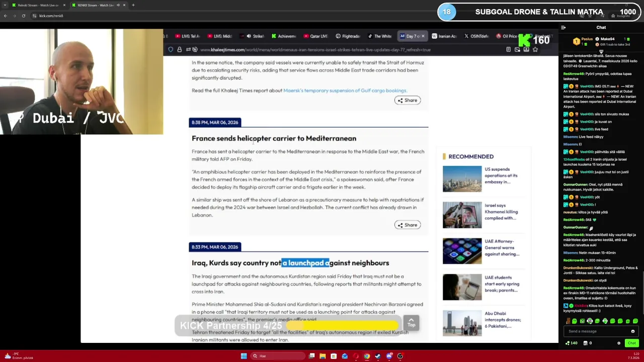644x362 pixels.
Task: Open the taskbar weather widget
Action: (19, 356)
